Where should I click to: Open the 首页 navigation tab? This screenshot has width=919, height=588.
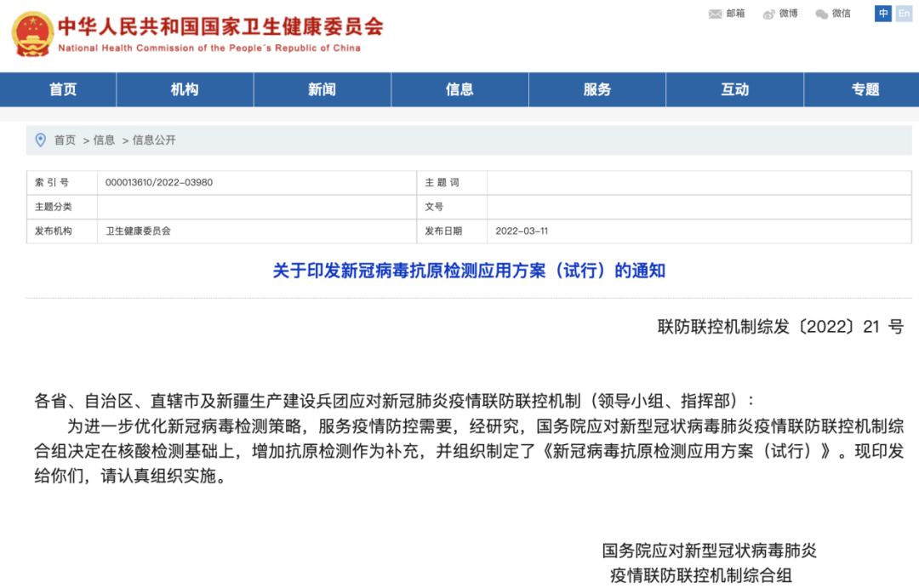click(x=63, y=89)
